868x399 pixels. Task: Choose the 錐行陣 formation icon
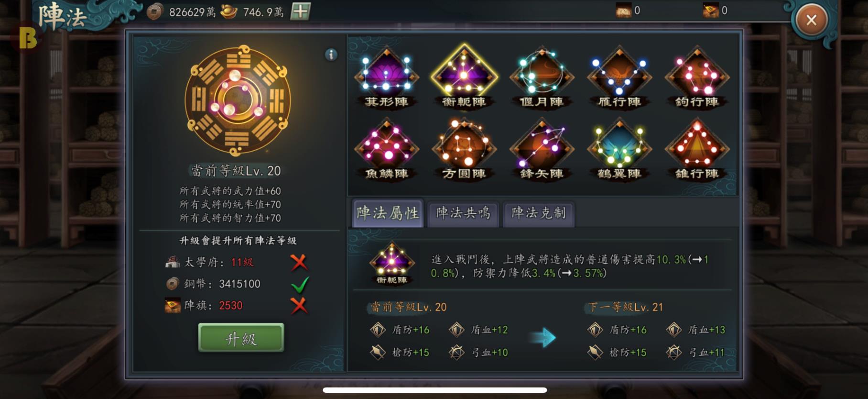pos(697,149)
